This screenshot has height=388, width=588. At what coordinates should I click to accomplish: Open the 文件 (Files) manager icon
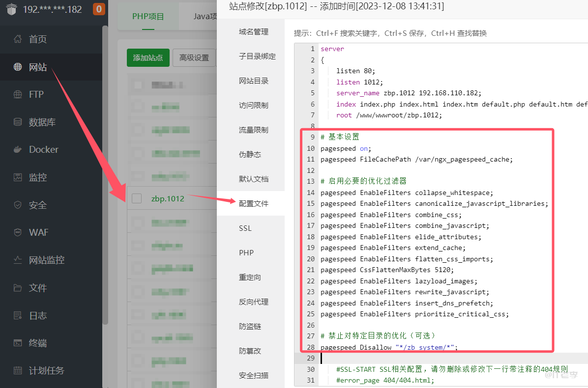click(x=18, y=287)
